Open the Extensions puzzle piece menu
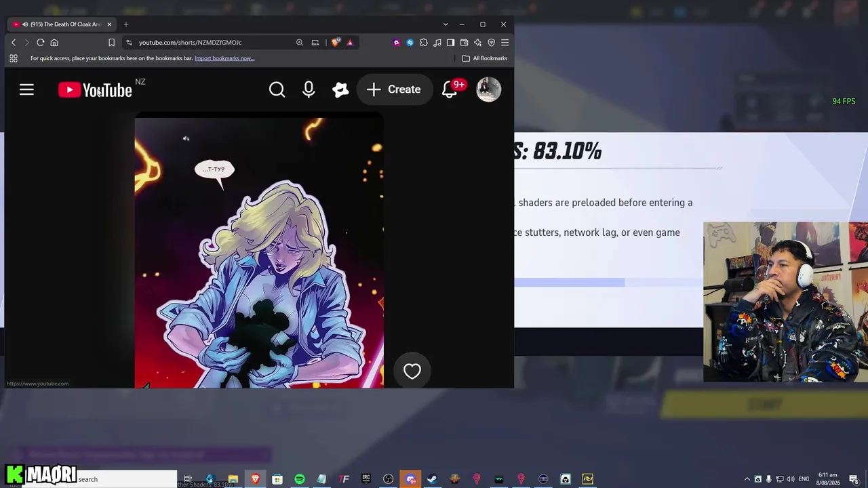This screenshot has width=868, height=488. coord(424,43)
